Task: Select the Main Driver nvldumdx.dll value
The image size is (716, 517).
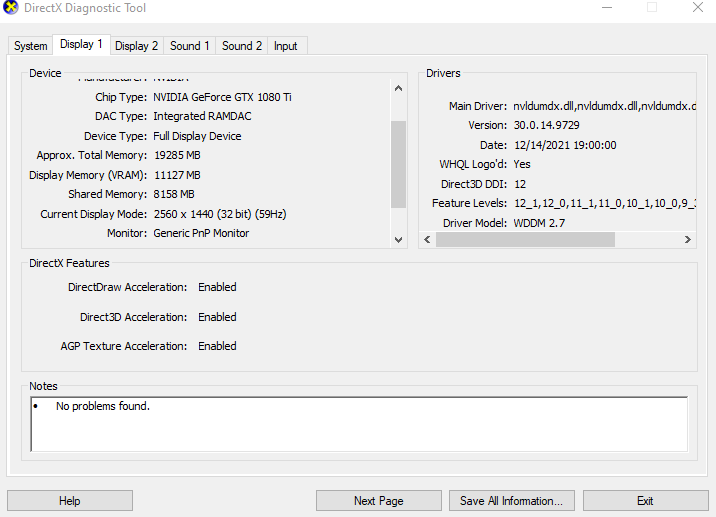Action: (x=604, y=106)
